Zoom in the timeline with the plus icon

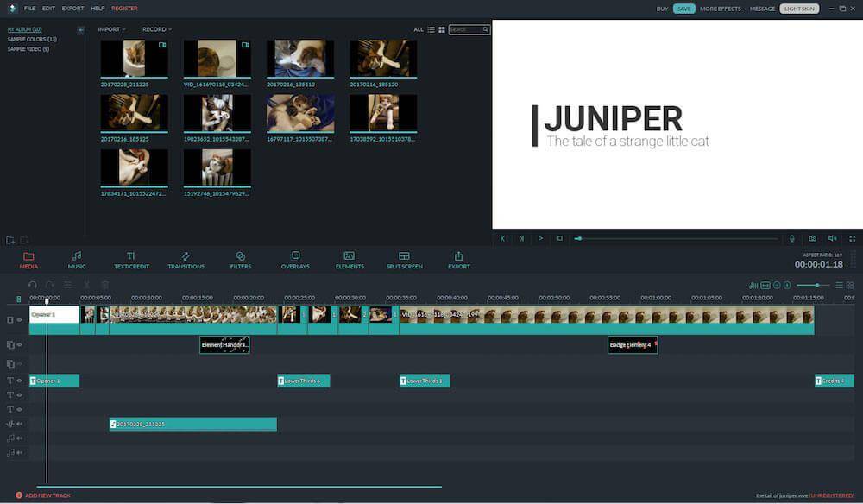pos(787,285)
